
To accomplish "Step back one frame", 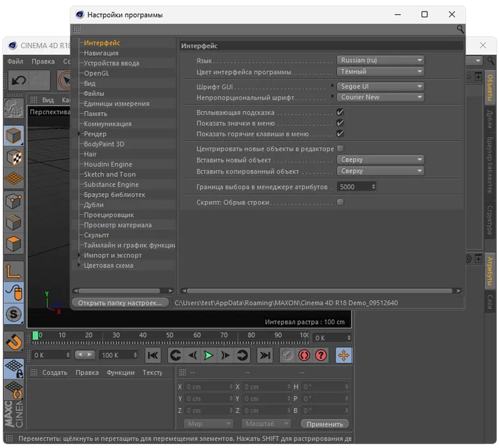I will pos(192,355).
